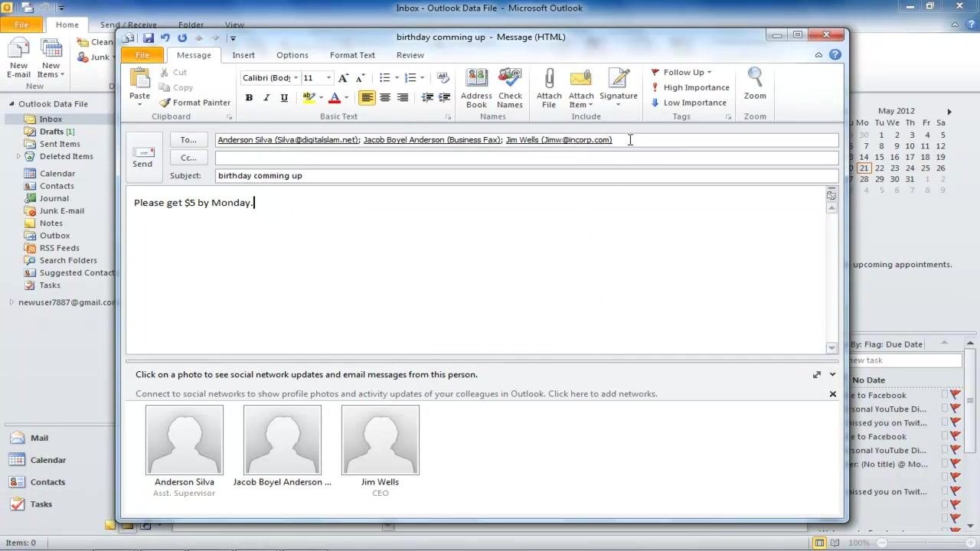Click the To... button

tap(188, 140)
